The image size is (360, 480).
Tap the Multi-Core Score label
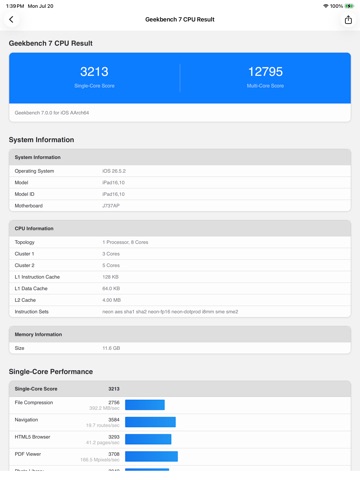tap(265, 86)
